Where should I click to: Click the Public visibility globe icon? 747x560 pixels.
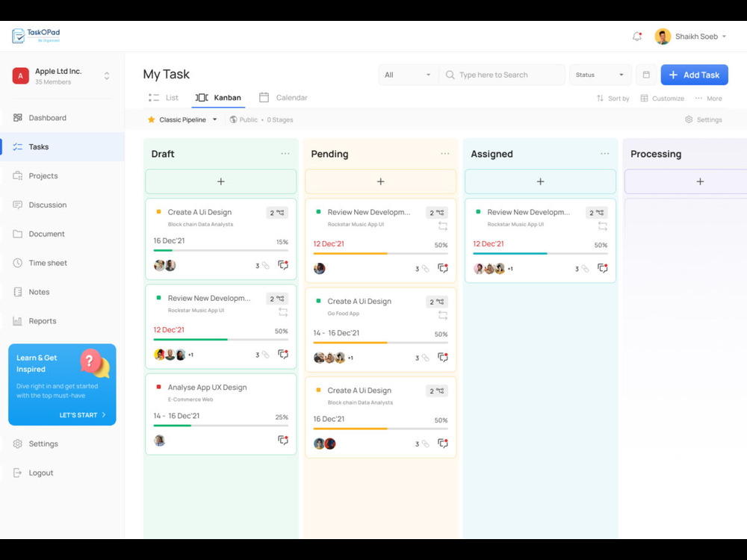[233, 119]
